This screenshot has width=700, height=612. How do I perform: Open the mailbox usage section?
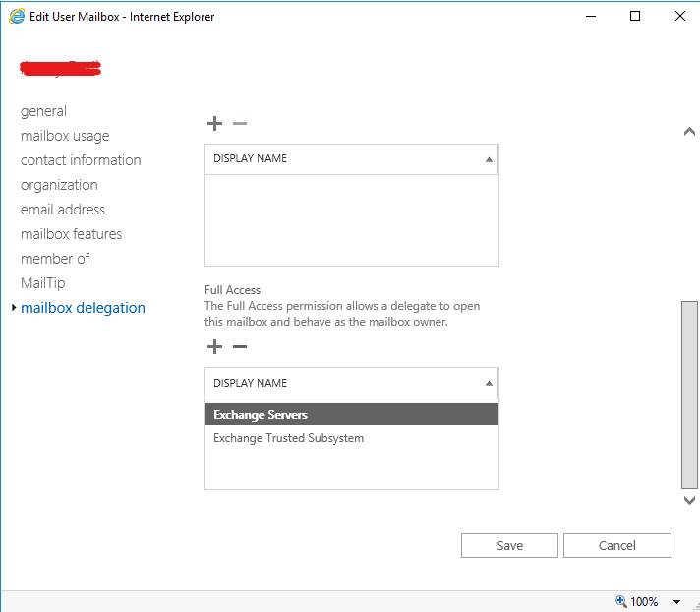pos(65,136)
